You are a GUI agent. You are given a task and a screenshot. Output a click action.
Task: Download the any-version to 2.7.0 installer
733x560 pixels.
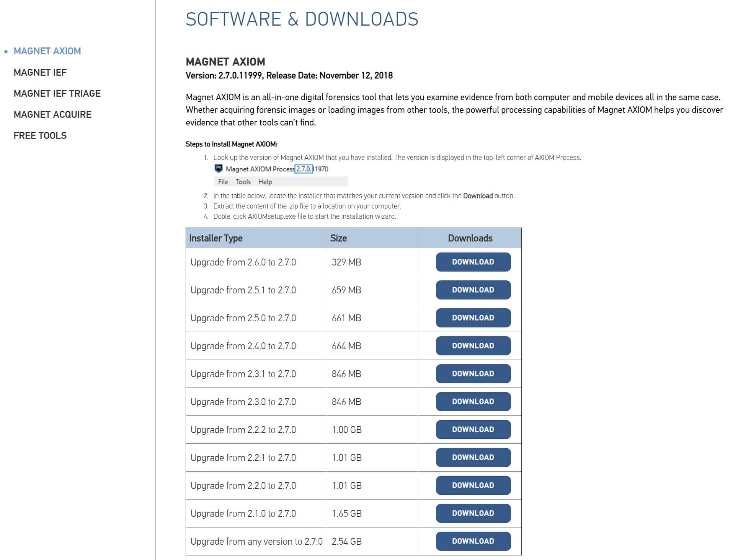473,541
